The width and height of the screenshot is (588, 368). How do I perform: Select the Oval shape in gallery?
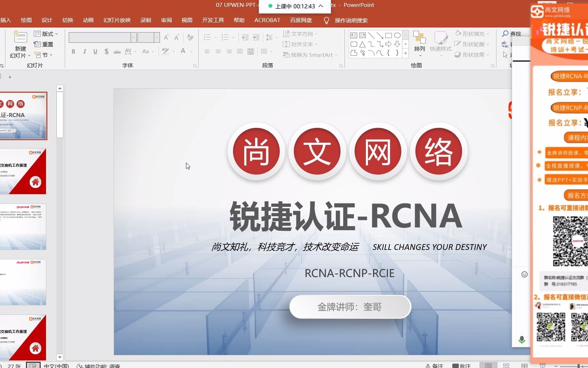pos(397,35)
